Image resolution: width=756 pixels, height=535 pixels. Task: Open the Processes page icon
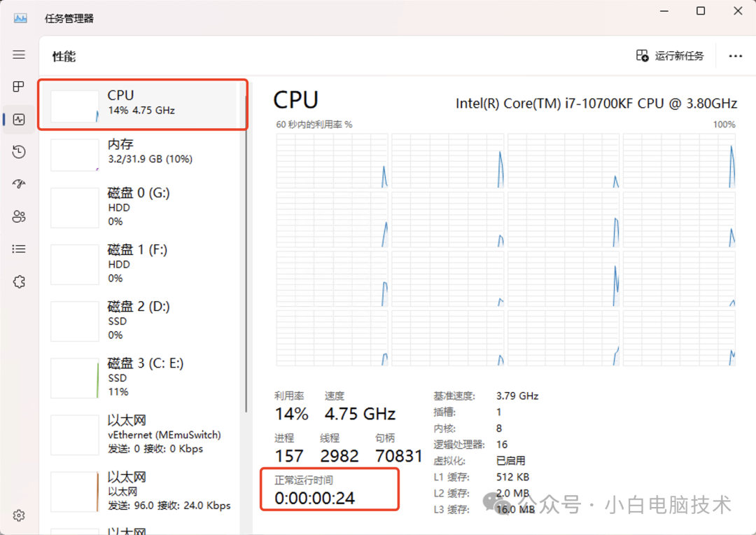coord(19,86)
